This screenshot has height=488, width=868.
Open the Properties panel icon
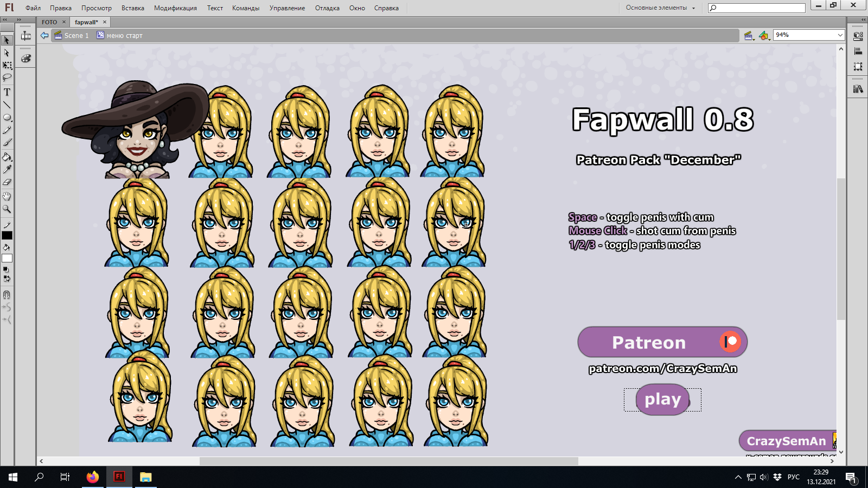click(x=858, y=36)
